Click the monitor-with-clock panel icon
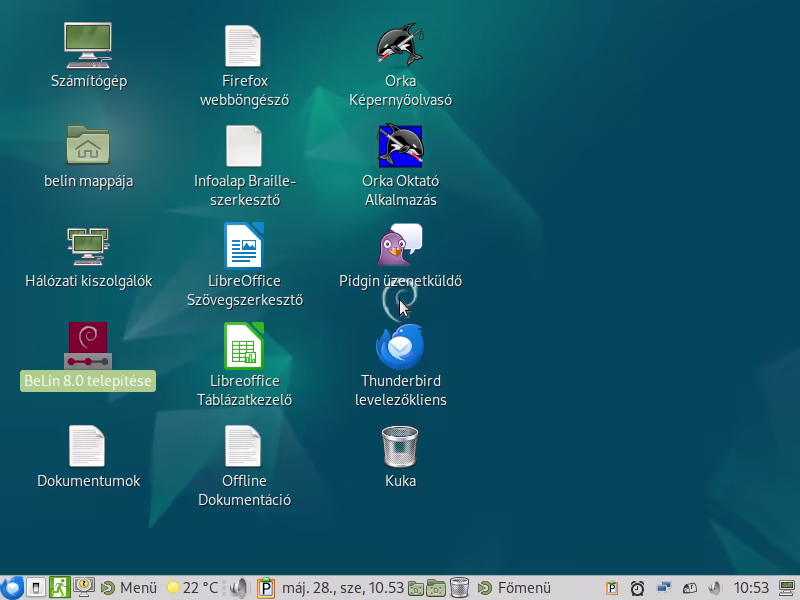 (84, 587)
